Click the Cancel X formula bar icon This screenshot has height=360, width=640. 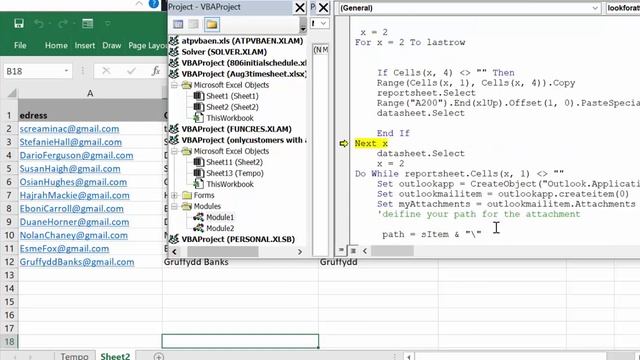pos(106,71)
